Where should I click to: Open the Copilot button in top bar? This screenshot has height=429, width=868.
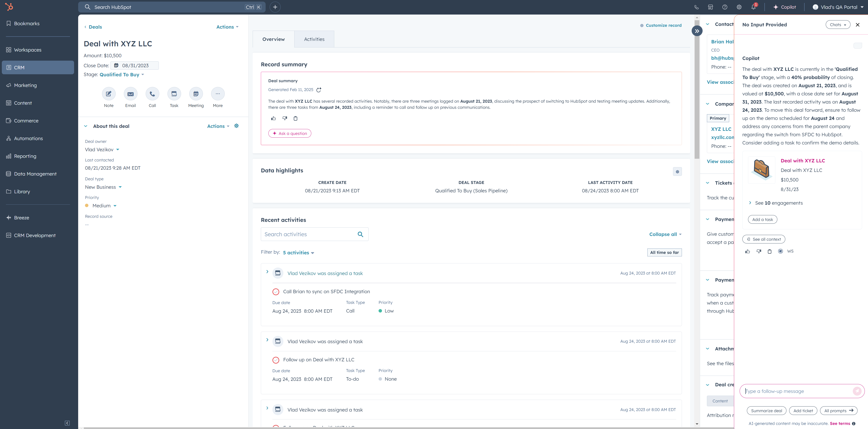[784, 7]
